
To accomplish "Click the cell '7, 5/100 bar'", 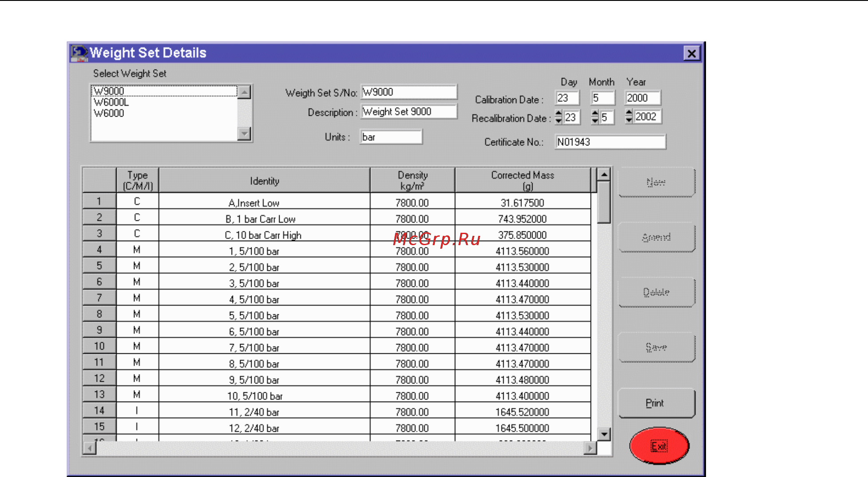I will [x=264, y=346].
